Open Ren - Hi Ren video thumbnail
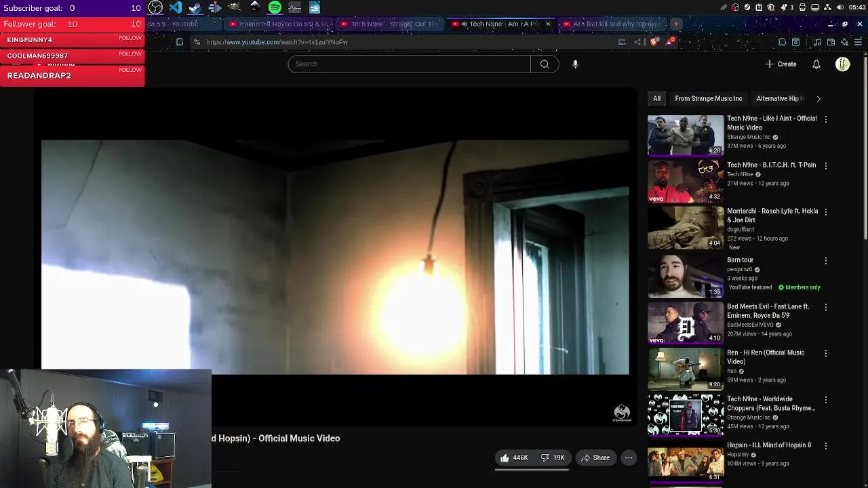 coord(685,369)
